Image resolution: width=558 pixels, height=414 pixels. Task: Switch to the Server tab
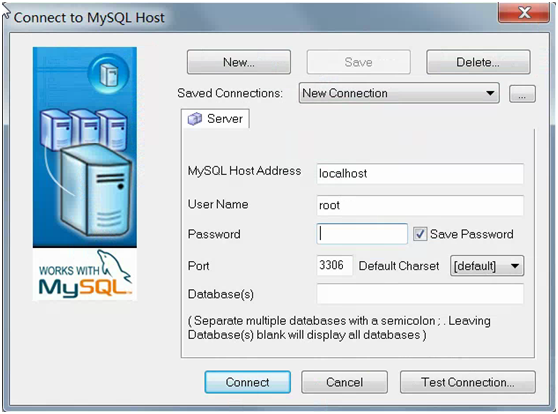coord(215,119)
